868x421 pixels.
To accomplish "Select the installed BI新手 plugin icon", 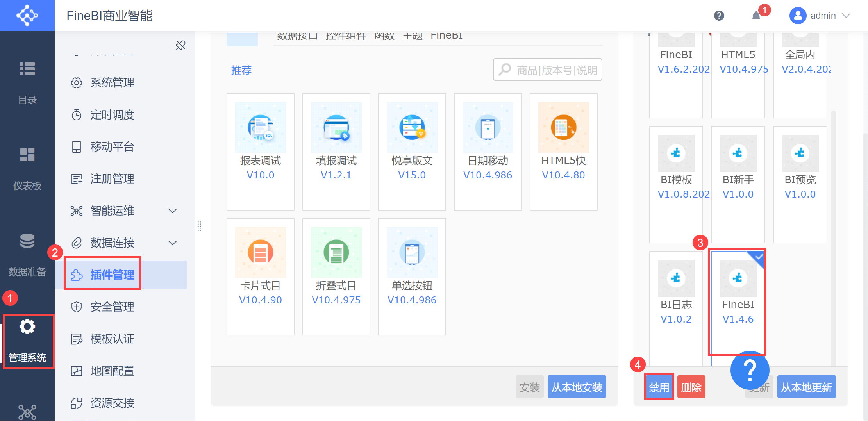I will 738,153.
